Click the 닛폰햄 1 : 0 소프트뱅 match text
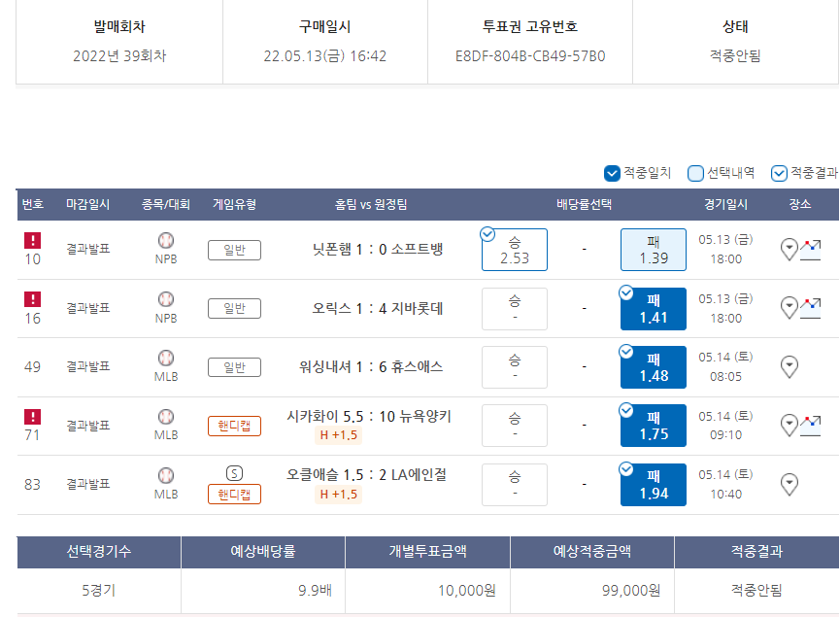The height and width of the screenshot is (617, 840). (378, 250)
